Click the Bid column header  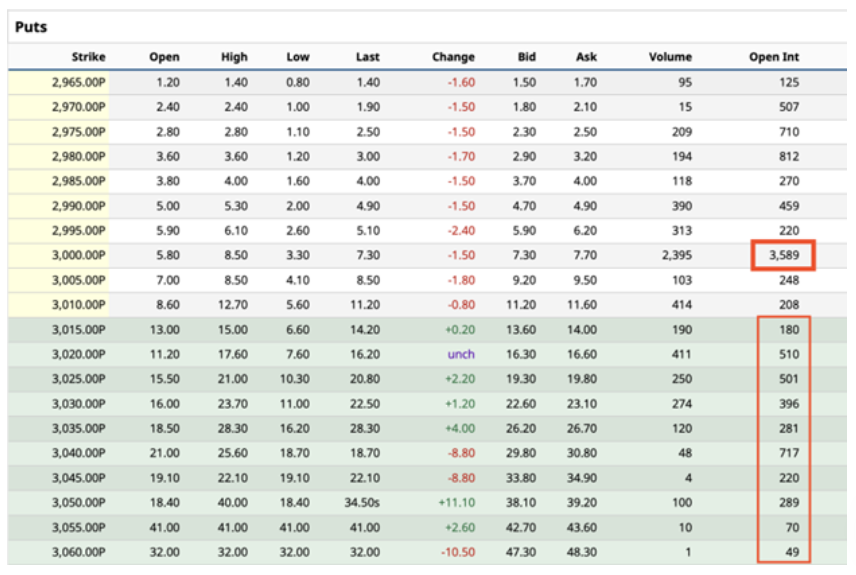(526, 57)
